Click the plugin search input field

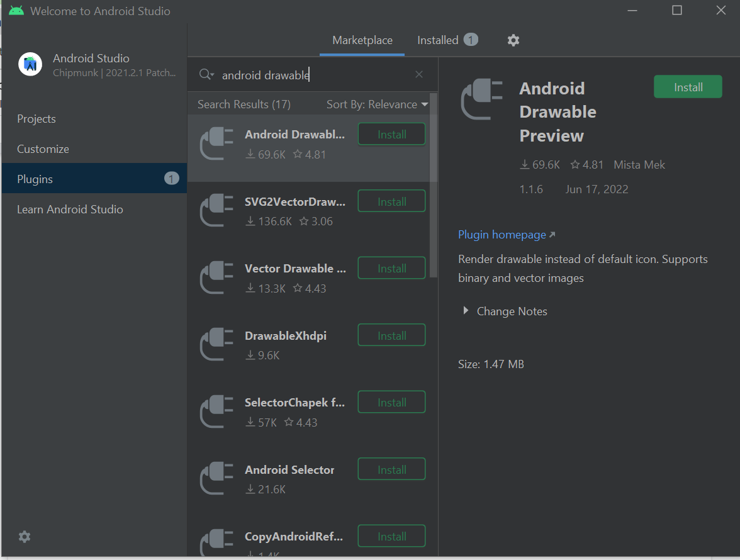point(315,75)
